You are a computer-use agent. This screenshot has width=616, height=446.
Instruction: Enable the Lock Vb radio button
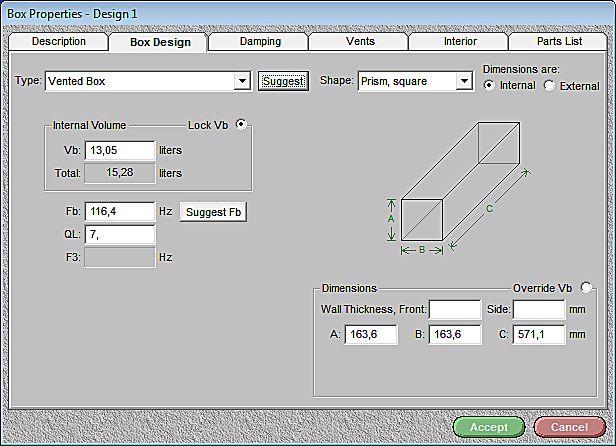tap(240, 125)
